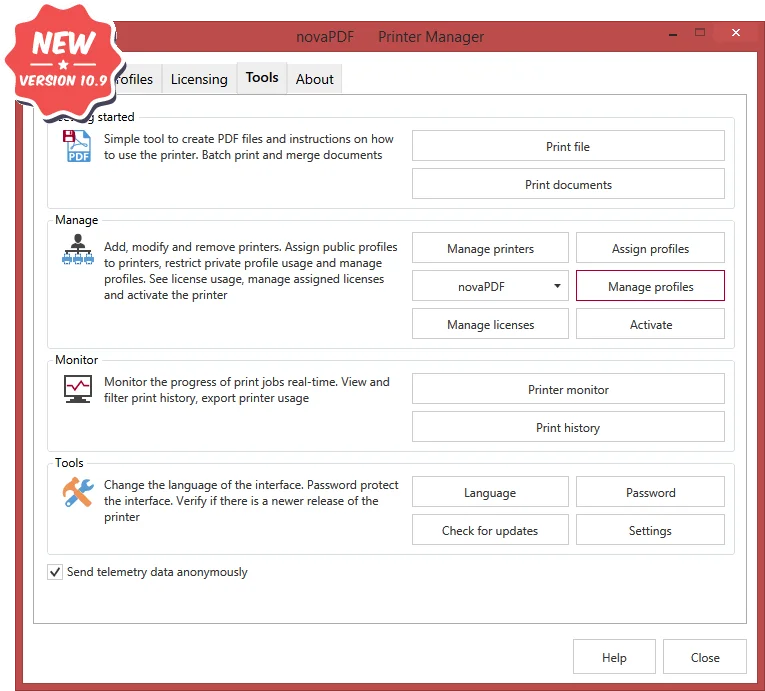Click the Activate button
Screen dimensions: 765x691
coord(650,324)
